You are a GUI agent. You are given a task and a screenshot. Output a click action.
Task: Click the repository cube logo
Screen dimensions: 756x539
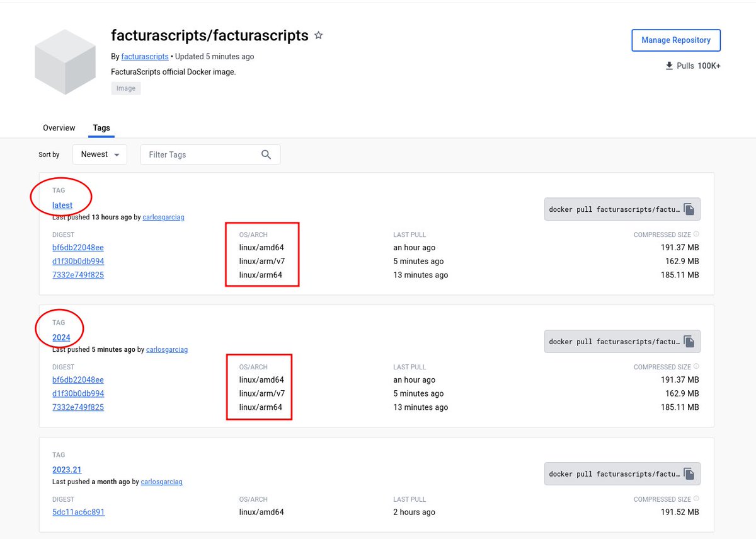[x=65, y=62]
